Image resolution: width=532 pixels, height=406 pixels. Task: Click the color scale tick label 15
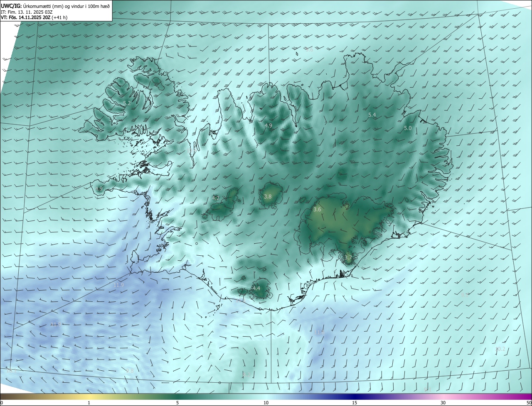coord(355,403)
